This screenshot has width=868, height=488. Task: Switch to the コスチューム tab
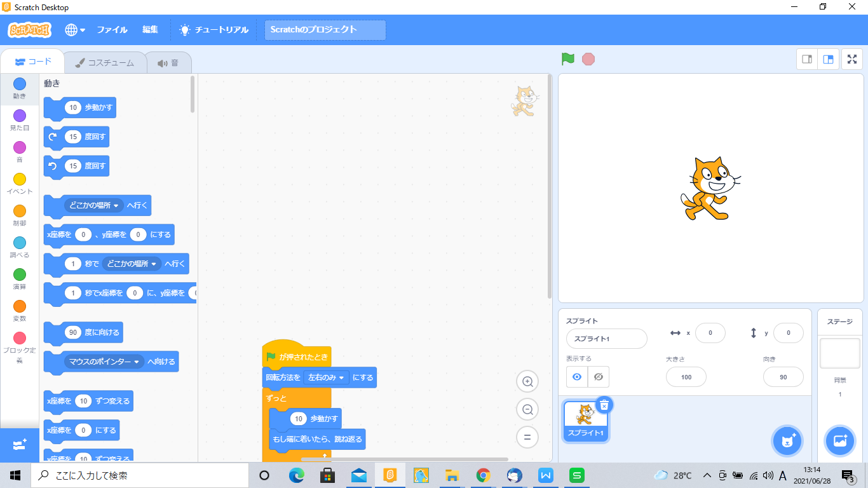(x=105, y=63)
